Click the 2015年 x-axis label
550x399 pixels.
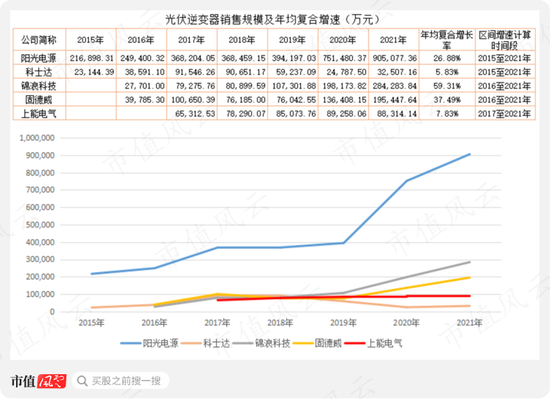coord(91,323)
